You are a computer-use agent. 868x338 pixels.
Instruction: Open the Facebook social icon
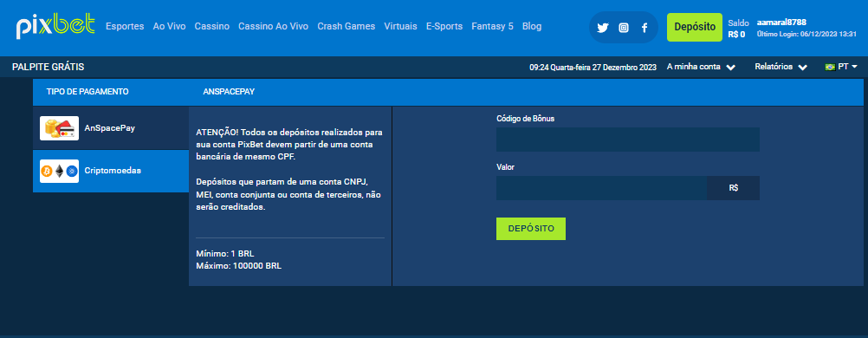click(645, 28)
